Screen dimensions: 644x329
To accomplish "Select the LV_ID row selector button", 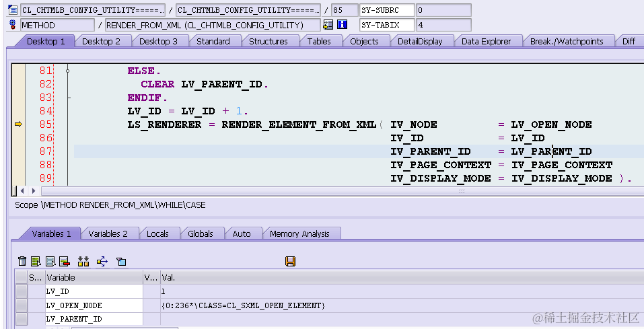I will [x=22, y=291].
